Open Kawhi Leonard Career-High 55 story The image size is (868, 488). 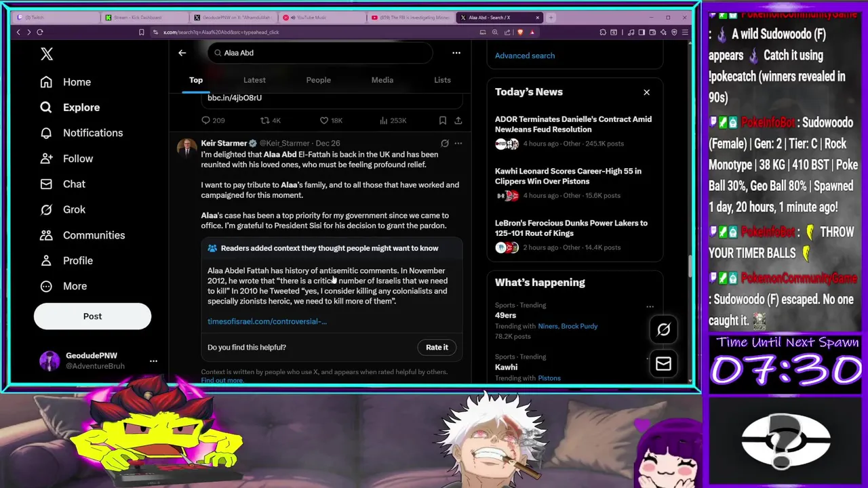pyautogui.click(x=574, y=183)
